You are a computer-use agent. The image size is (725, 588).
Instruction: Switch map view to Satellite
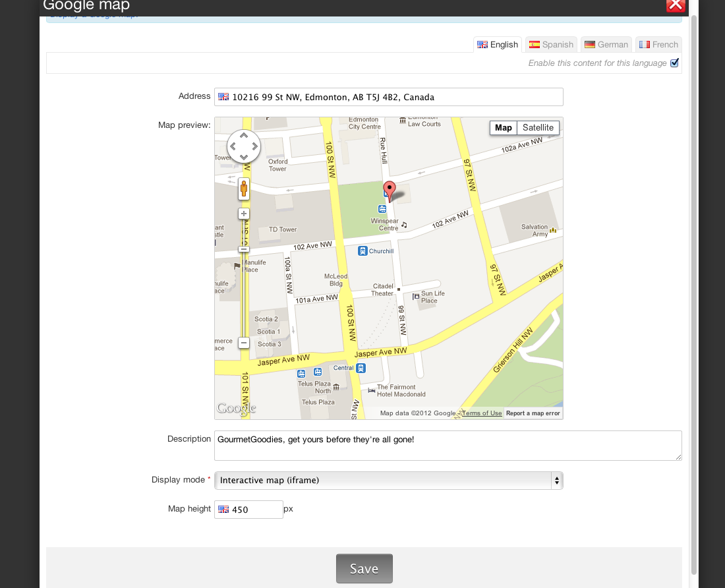[x=538, y=128]
